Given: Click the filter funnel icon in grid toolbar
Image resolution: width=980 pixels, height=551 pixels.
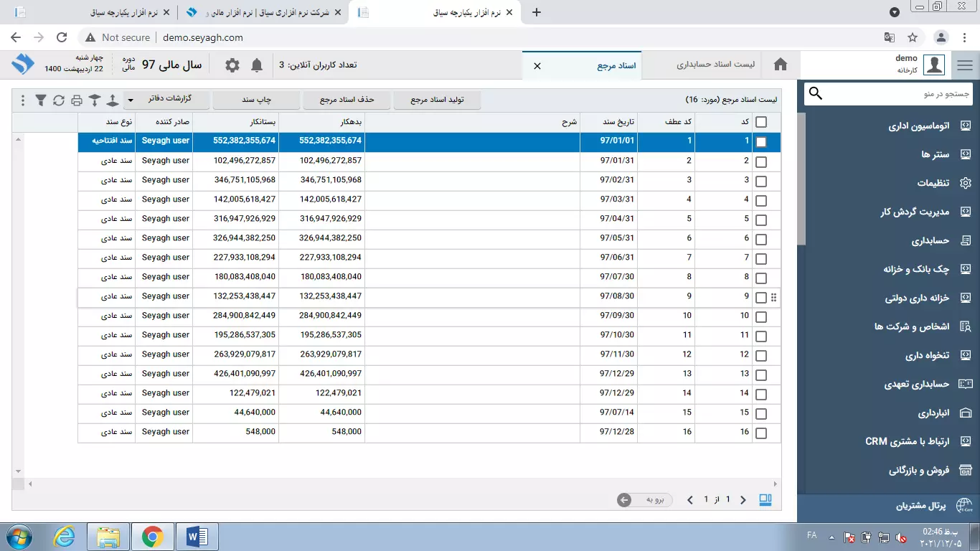Looking at the screenshot, I should tap(41, 100).
